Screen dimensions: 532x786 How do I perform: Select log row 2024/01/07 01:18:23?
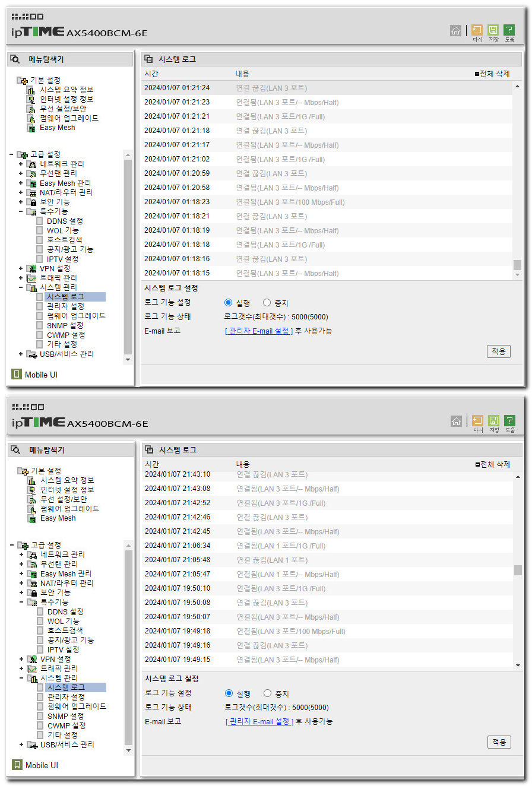pyautogui.click(x=327, y=202)
